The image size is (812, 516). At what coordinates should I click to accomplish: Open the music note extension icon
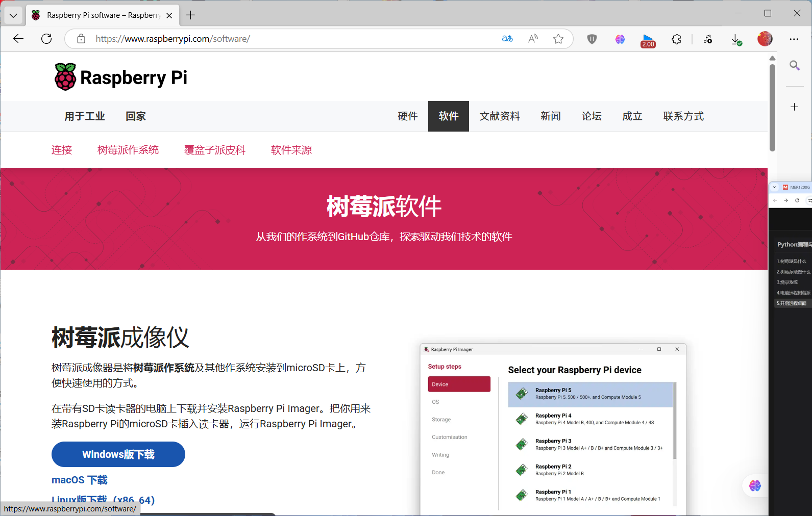[708, 39]
